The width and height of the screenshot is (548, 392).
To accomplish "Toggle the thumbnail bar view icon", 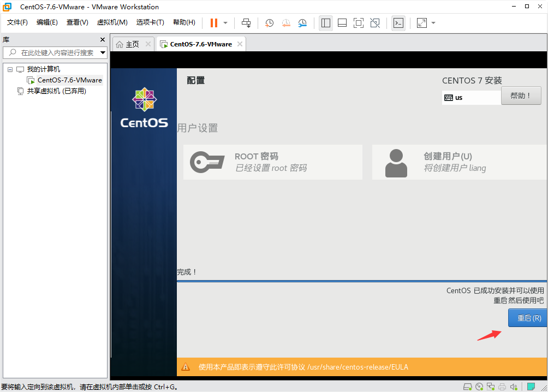I will coord(342,23).
